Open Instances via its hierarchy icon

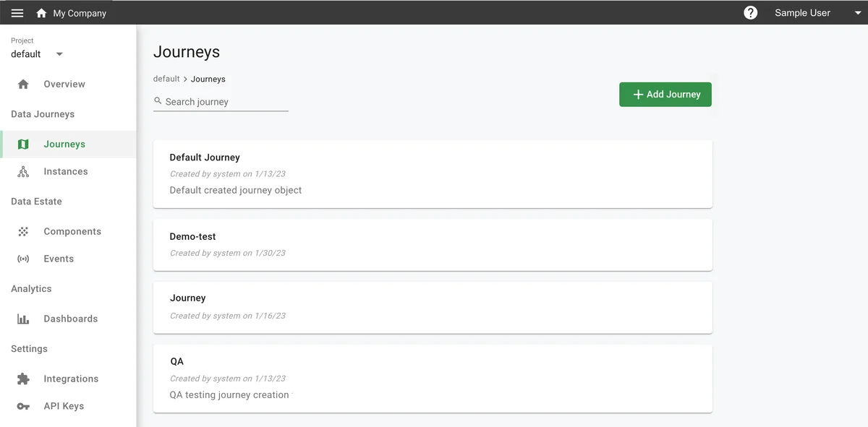pos(23,171)
